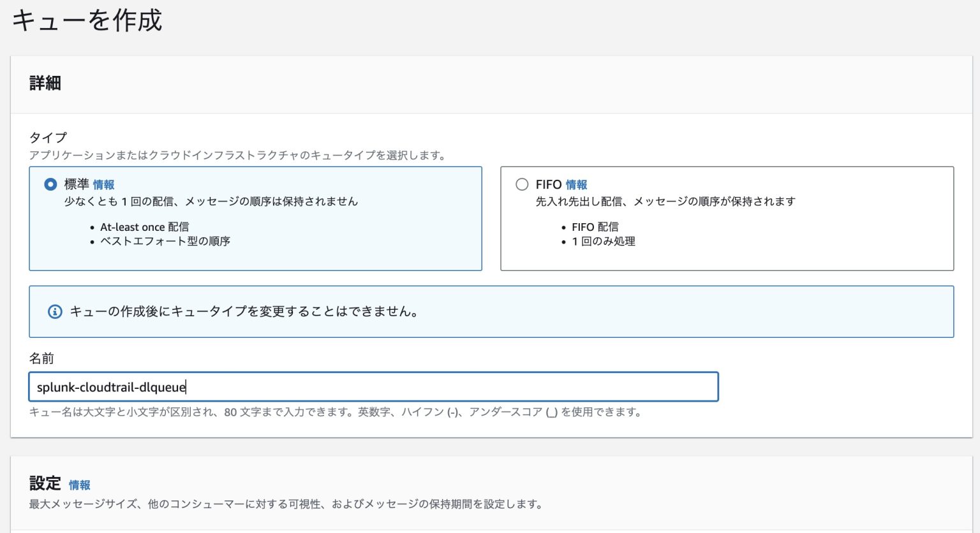Click the 詳細 section header
Viewport: 980px width, 533px height.
pos(43,83)
